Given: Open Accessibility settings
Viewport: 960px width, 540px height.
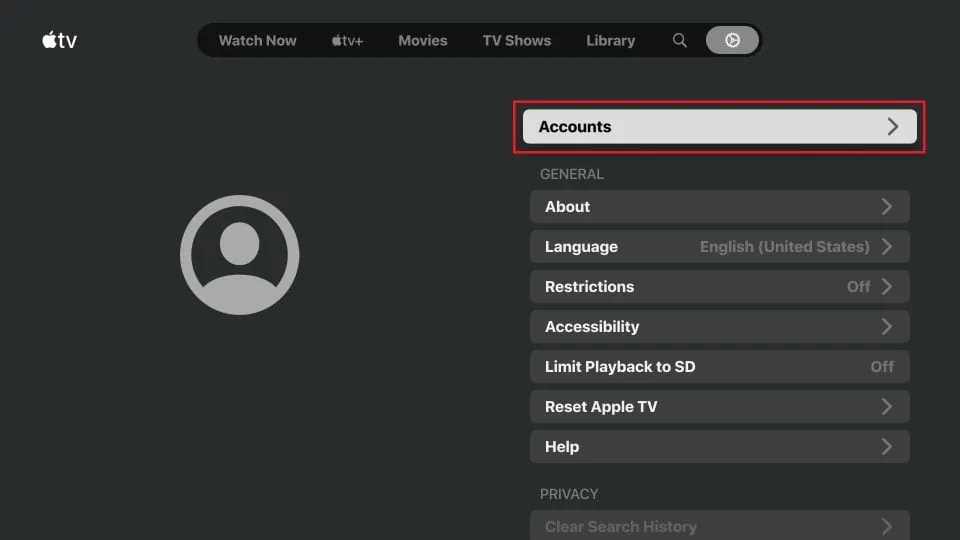Looking at the screenshot, I should tap(719, 326).
